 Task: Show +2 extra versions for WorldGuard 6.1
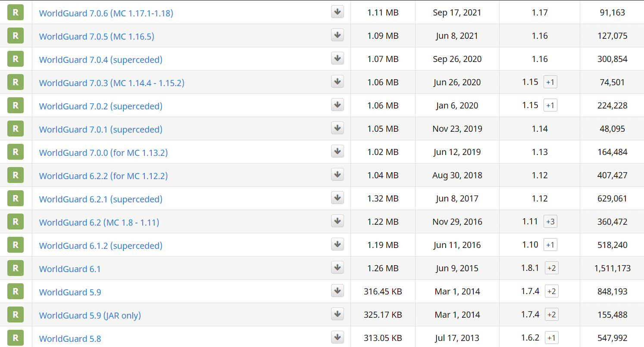(551, 268)
